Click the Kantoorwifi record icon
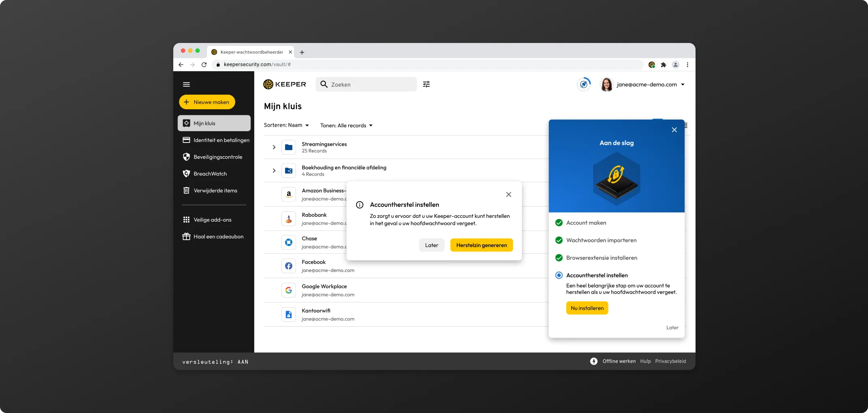Viewport: 868px width, 413px height. click(x=289, y=314)
